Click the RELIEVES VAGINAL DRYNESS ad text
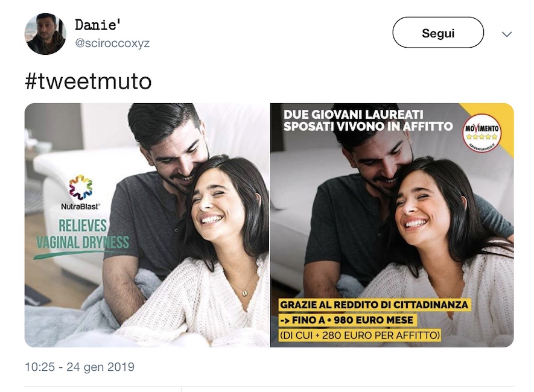Screen dimensions: 534x392 pyautogui.click(x=83, y=234)
